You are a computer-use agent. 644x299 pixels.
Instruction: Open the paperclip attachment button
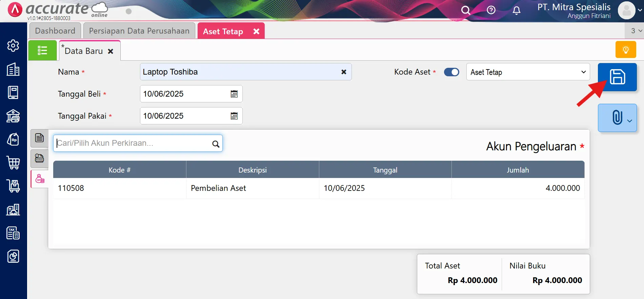tap(617, 118)
